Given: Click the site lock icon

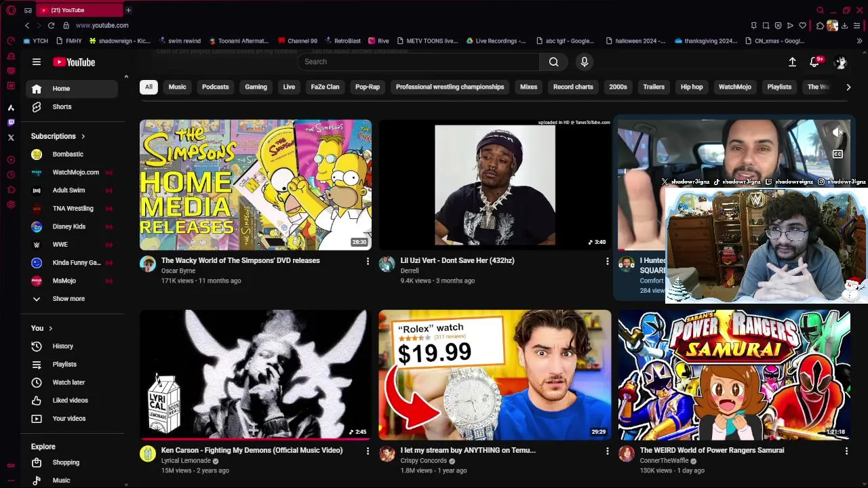Looking at the screenshot, I should 66,25.
